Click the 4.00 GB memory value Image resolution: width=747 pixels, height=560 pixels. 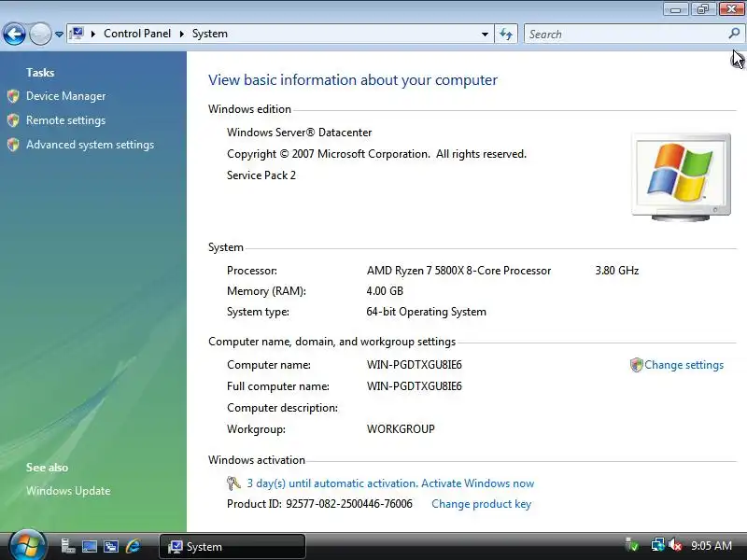point(385,291)
